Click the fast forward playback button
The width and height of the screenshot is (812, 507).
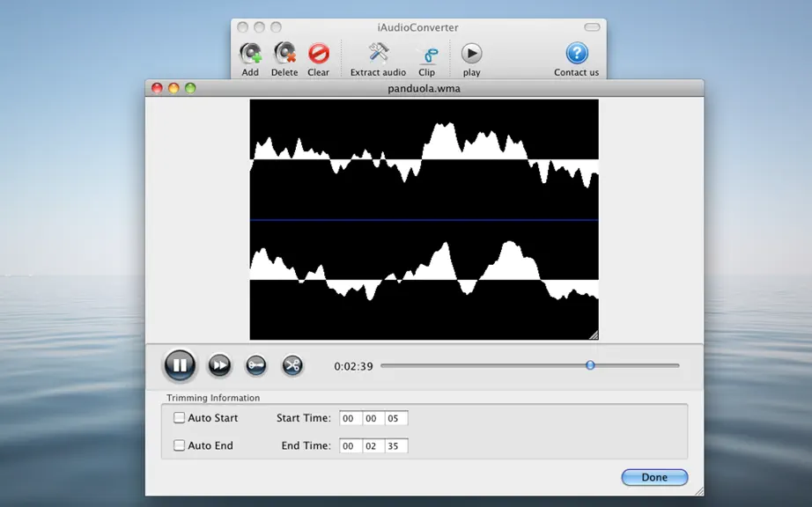219,366
